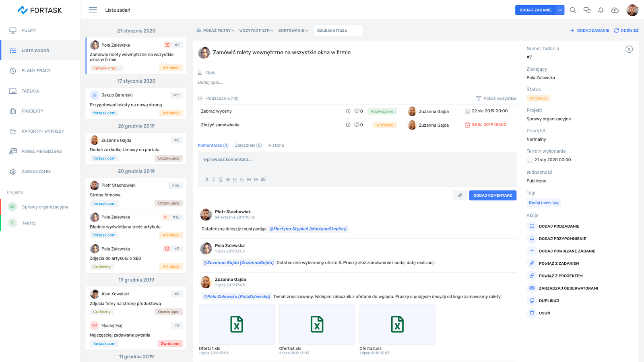Screen dimensions: 644x362
Task: Apply bold formatting in comment editor
Action: coord(207,180)
